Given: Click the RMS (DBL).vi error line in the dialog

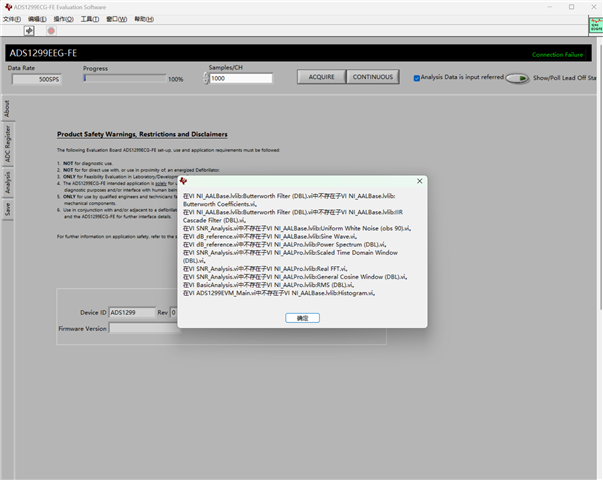Looking at the screenshot, I should coord(268,285).
